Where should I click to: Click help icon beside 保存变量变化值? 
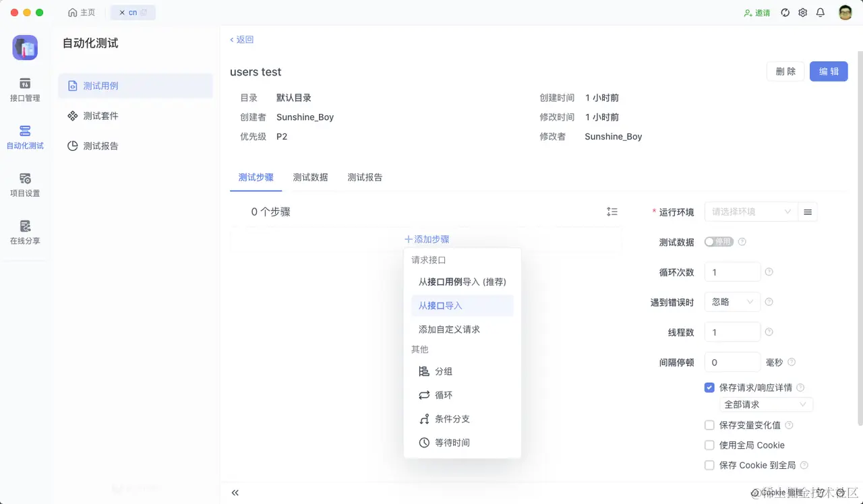(x=789, y=425)
